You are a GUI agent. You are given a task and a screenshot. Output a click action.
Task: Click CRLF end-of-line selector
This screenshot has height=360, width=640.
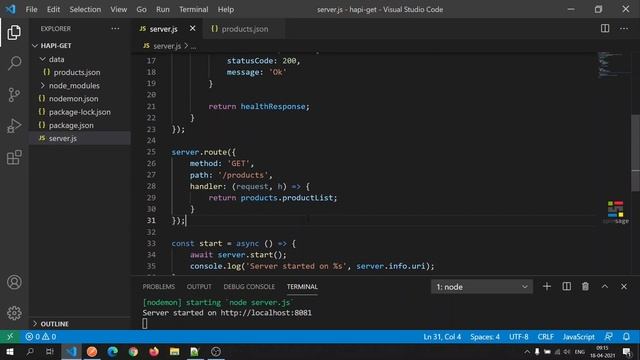tap(545, 337)
